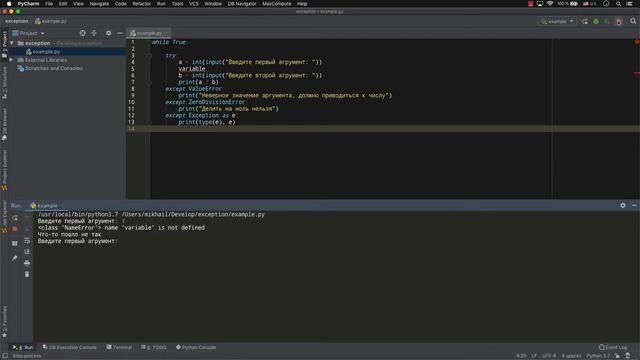This screenshot has height=360, width=640.
Task: Switch to example.py editor tab
Action: point(149,33)
